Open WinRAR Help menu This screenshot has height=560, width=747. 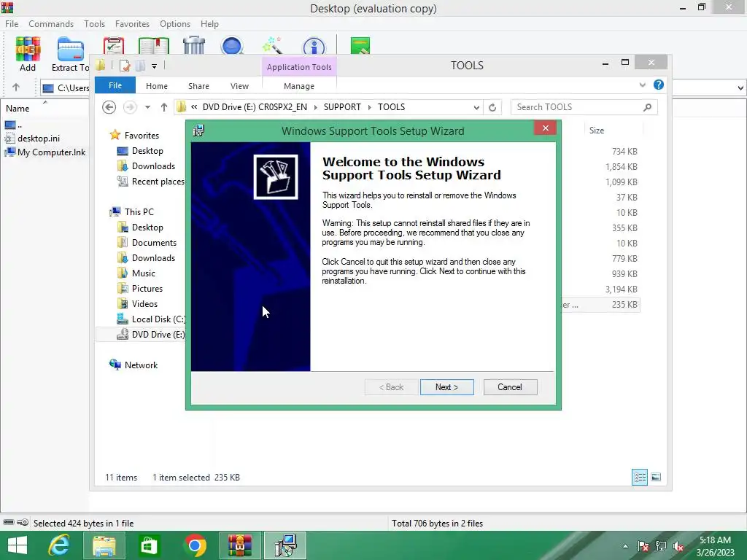209,24
